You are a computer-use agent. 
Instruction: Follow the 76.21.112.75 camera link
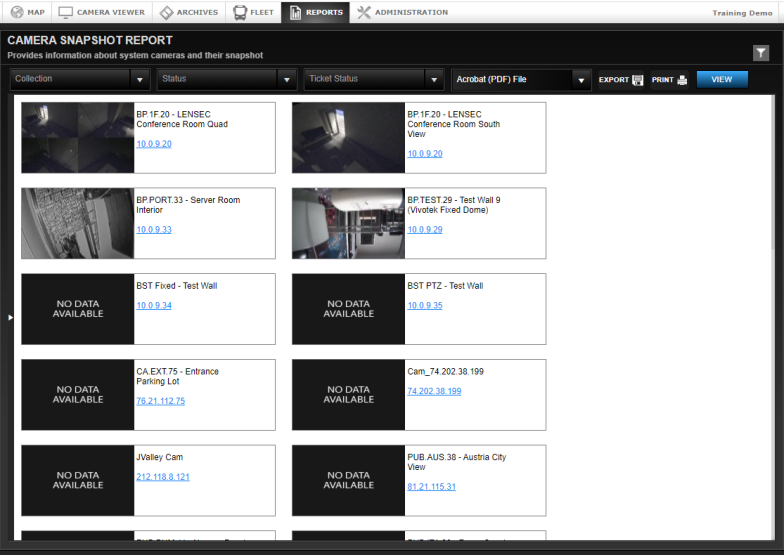click(x=160, y=401)
